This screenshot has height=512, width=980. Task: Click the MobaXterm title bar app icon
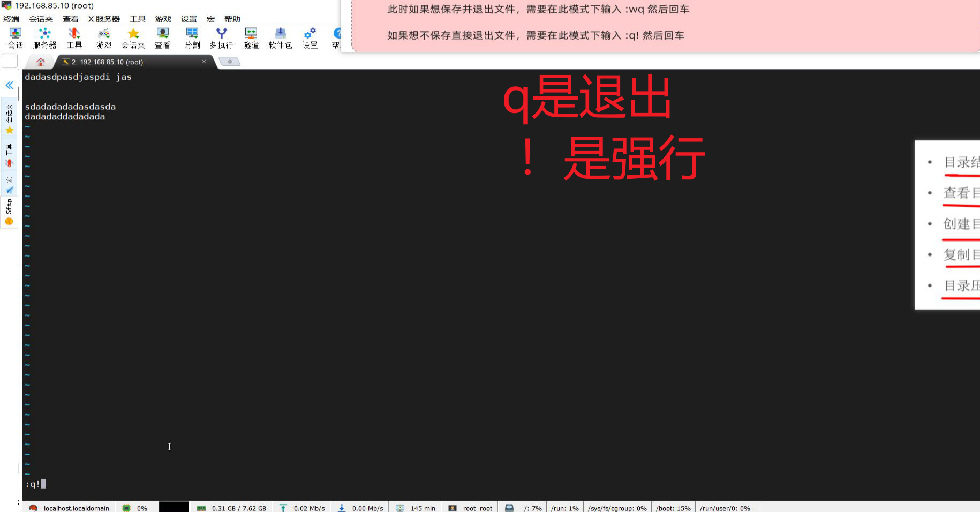pos(6,5)
